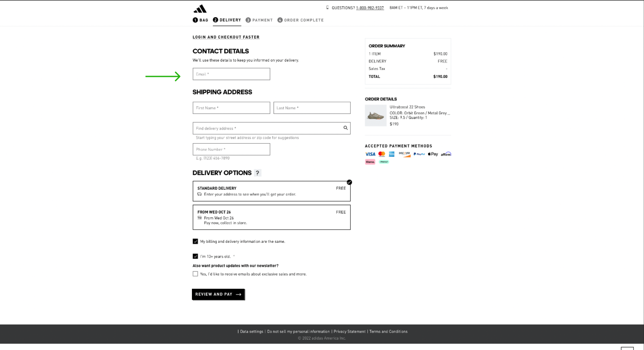This screenshot has width=644, height=350.
Task: Click the Email input field
Action: coord(231,74)
